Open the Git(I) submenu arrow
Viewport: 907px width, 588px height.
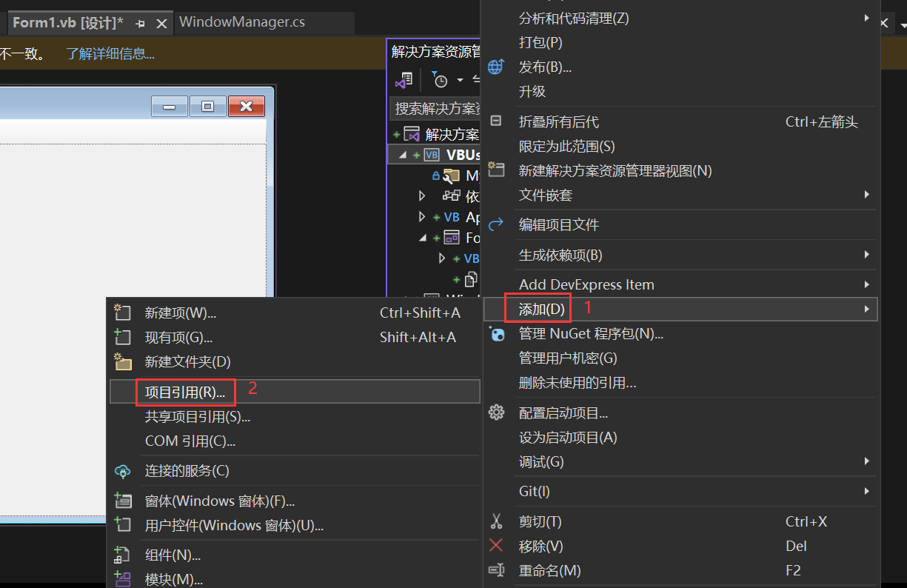coord(866,491)
